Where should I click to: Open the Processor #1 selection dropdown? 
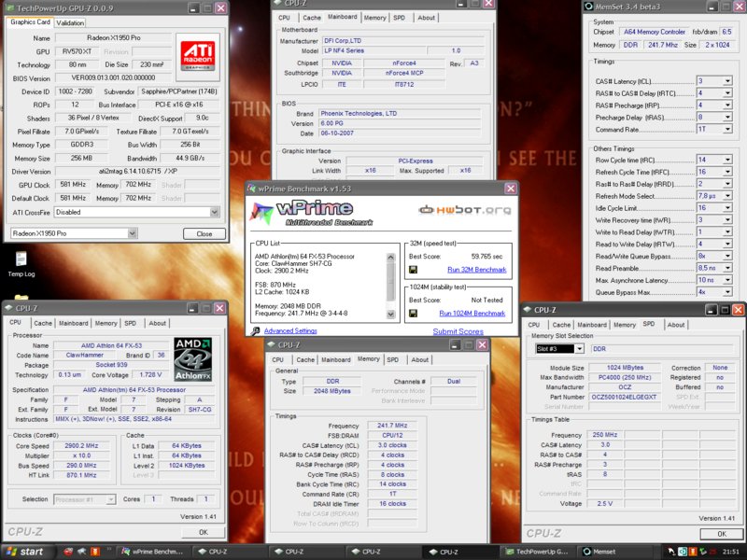click(110, 499)
